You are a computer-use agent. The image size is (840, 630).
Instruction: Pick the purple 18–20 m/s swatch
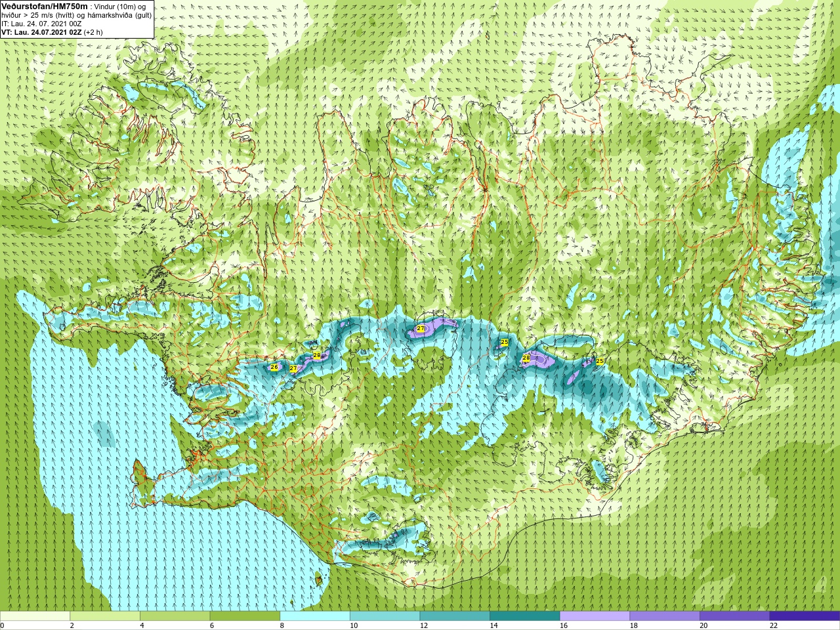coord(665,616)
